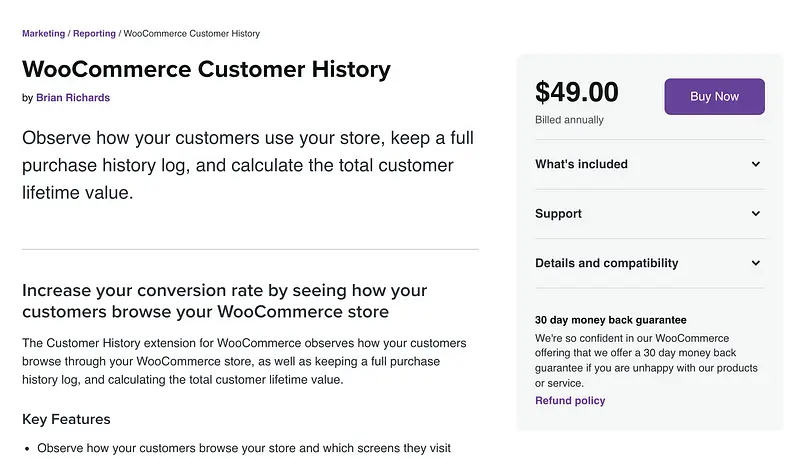Image resolution: width=800 pixels, height=459 pixels.
Task: Click the intro paragraph starting with Observe
Action: pos(238,165)
